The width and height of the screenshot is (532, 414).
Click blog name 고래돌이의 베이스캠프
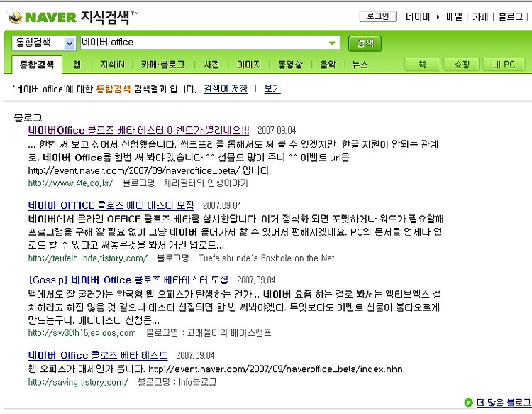pyautogui.click(x=229, y=333)
